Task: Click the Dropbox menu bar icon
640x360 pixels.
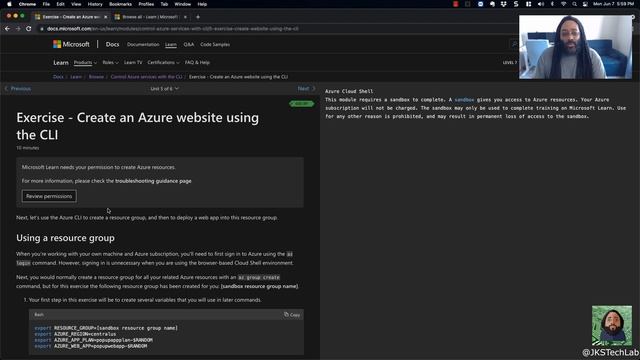Action: coord(504,4)
